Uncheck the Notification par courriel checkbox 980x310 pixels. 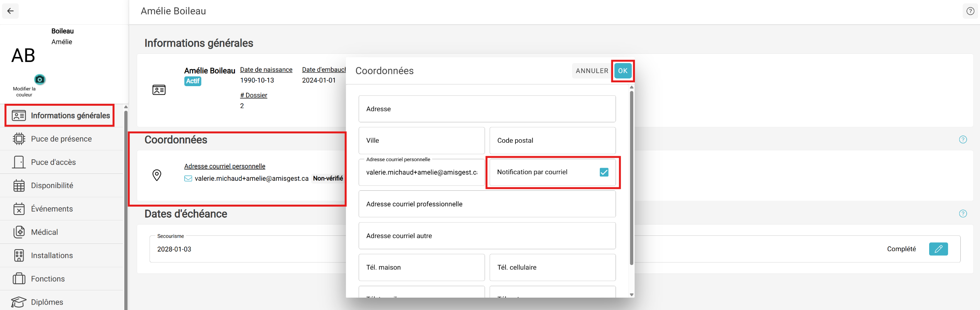click(604, 172)
